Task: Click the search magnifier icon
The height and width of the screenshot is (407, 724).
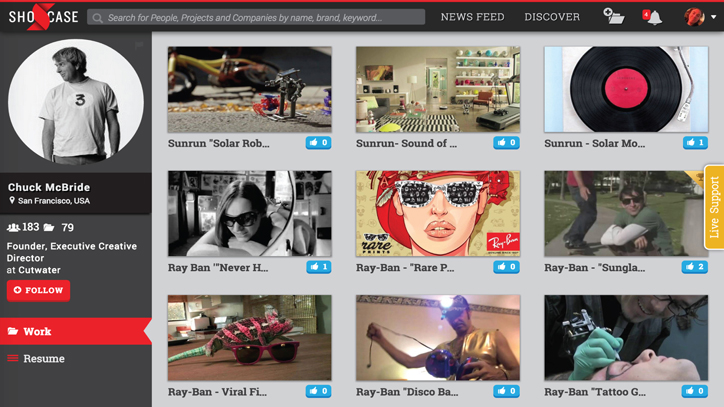Action: [97, 18]
